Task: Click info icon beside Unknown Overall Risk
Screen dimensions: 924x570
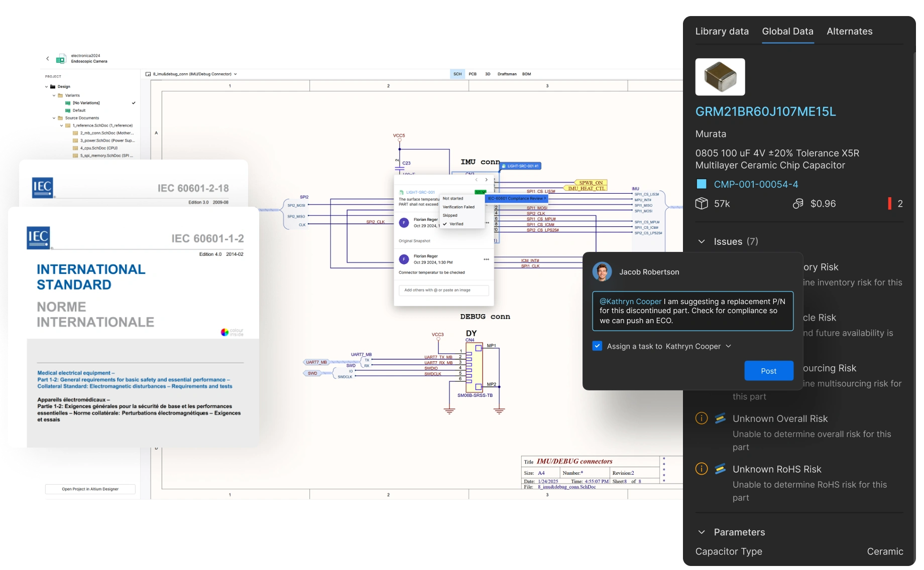Action: [701, 418]
